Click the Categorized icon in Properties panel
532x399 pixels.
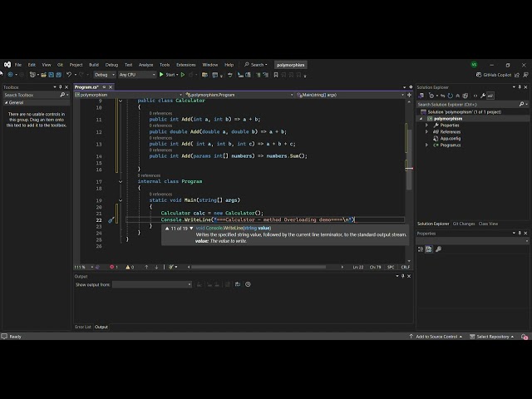pos(421,249)
